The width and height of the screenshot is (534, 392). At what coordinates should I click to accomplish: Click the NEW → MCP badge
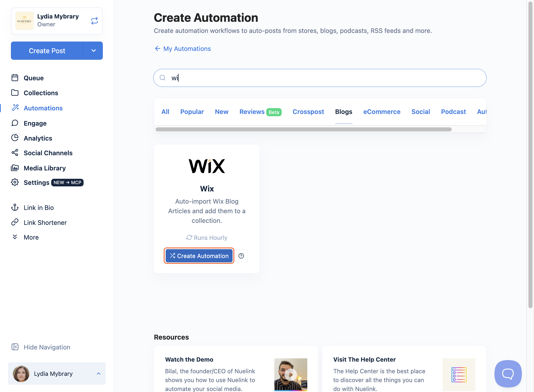(67, 183)
